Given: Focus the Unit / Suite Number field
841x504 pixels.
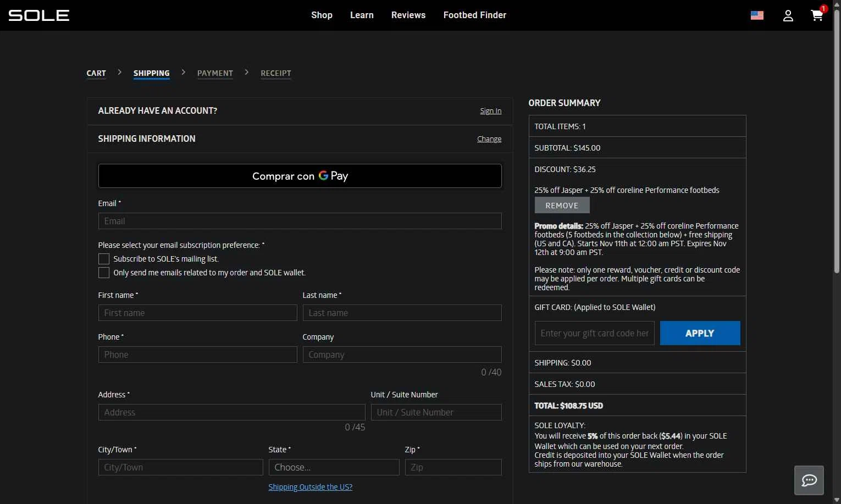Looking at the screenshot, I should pyautogui.click(x=436, y=412).
